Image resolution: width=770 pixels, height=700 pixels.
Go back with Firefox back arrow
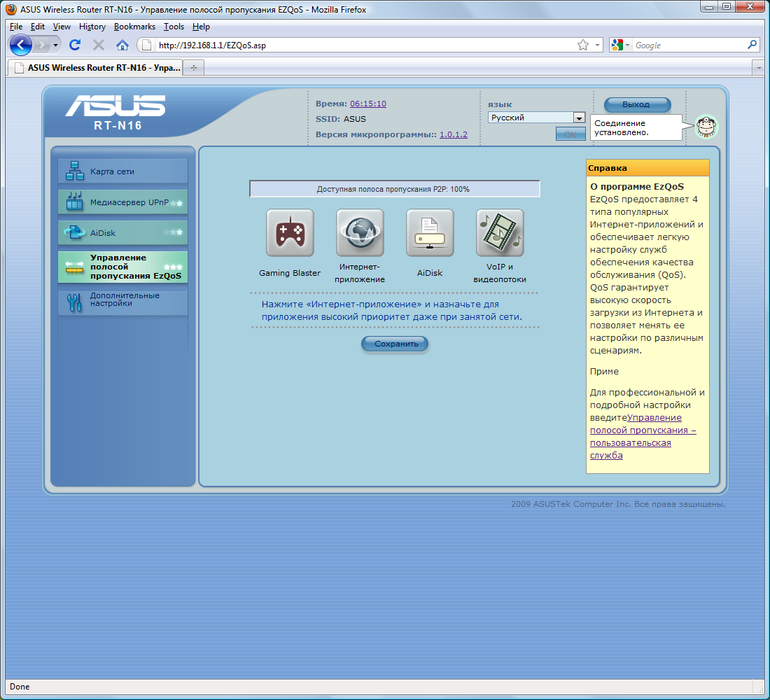point(20,45)
